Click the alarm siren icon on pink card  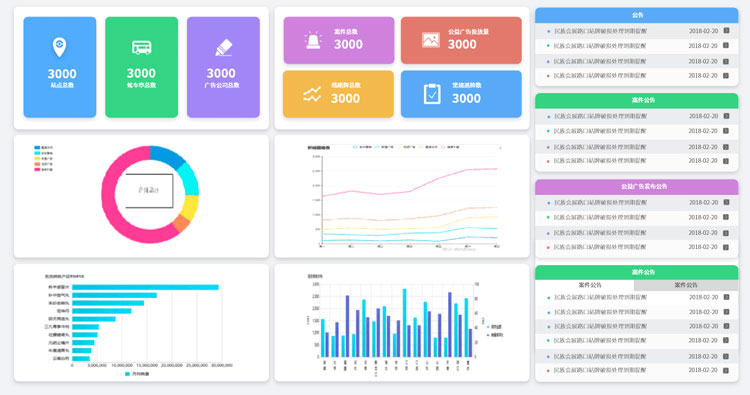click(313, 41)
